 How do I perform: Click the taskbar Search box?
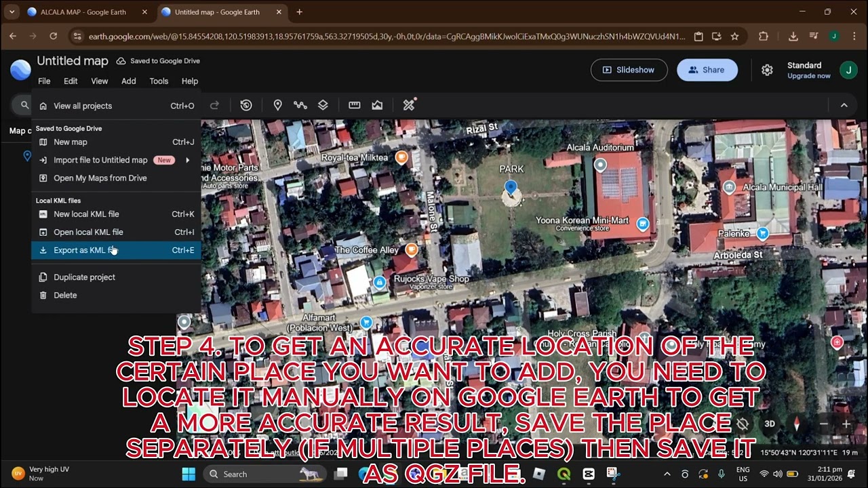pos(265,474)
